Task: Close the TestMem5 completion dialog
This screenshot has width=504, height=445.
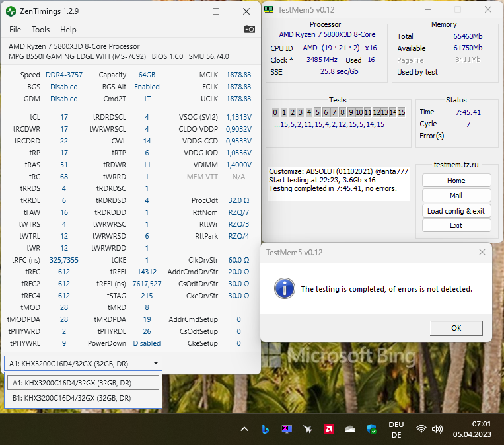Action: [x=482, y=252]
